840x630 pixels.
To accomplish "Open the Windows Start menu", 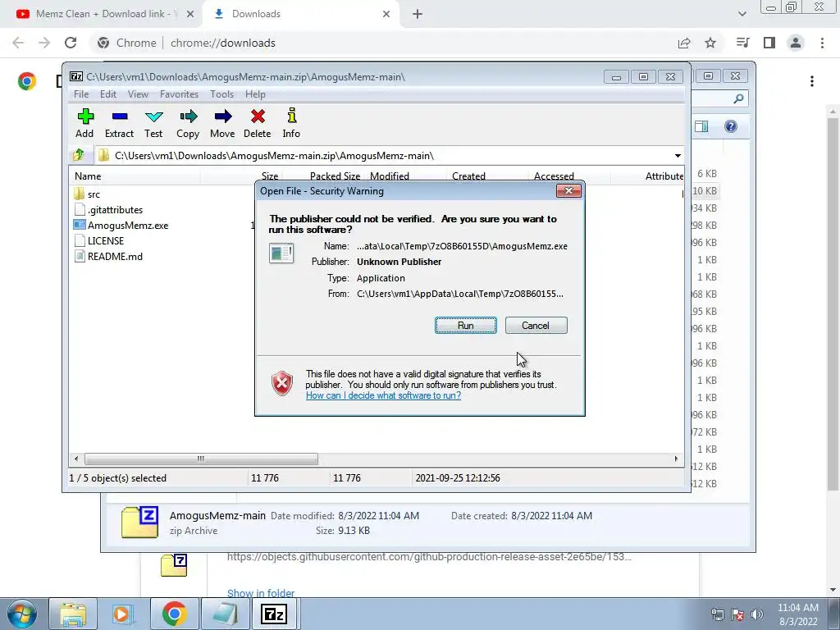I will point(22,614).
